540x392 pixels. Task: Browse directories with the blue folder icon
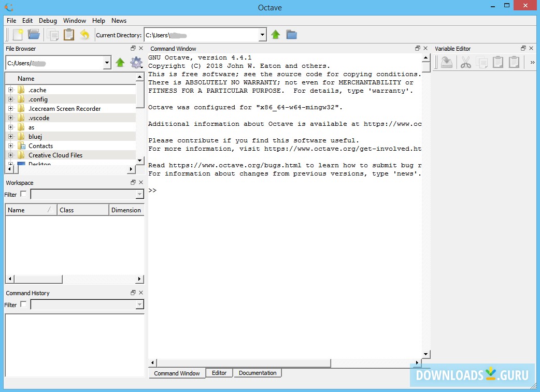(292, 35)
